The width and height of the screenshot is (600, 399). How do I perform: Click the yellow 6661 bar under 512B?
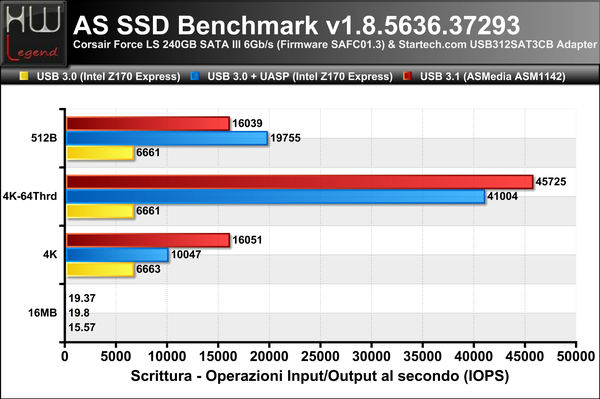(100, 153)
